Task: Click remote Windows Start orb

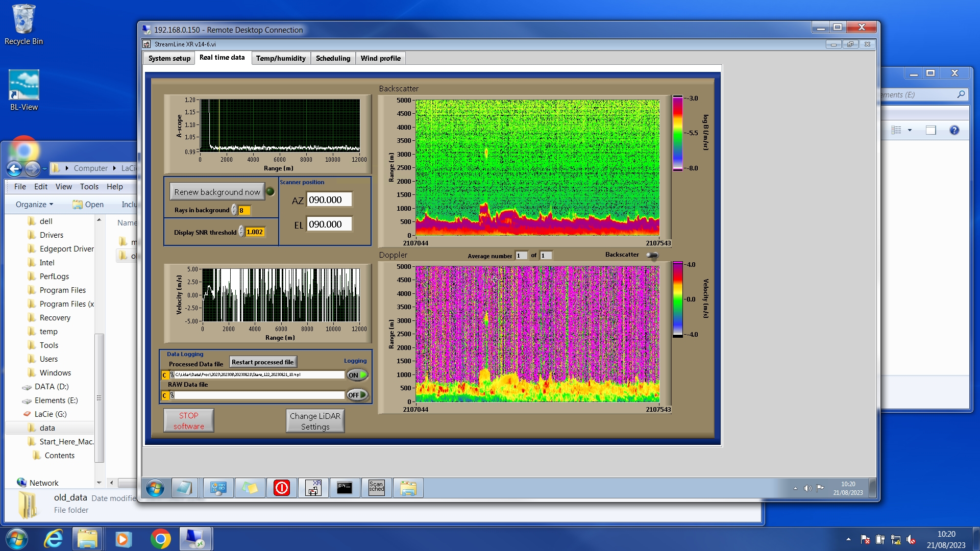Action: [155, 488]
